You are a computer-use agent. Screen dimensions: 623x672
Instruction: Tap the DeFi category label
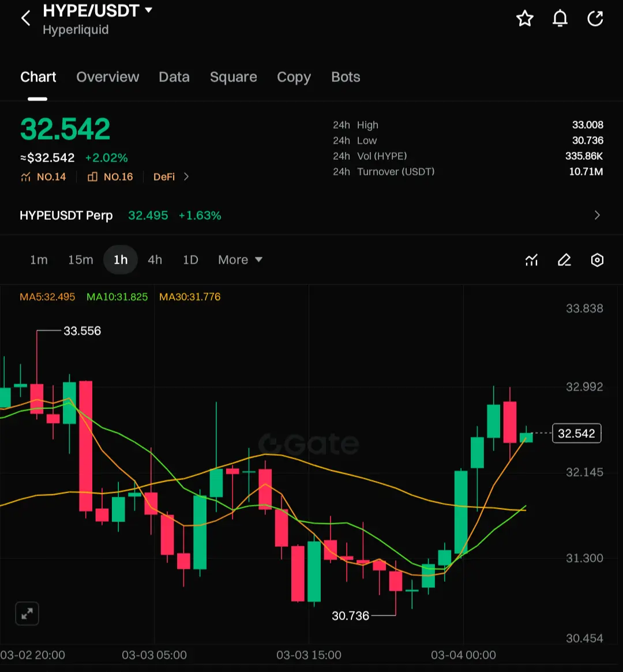(x=164, y=177)
